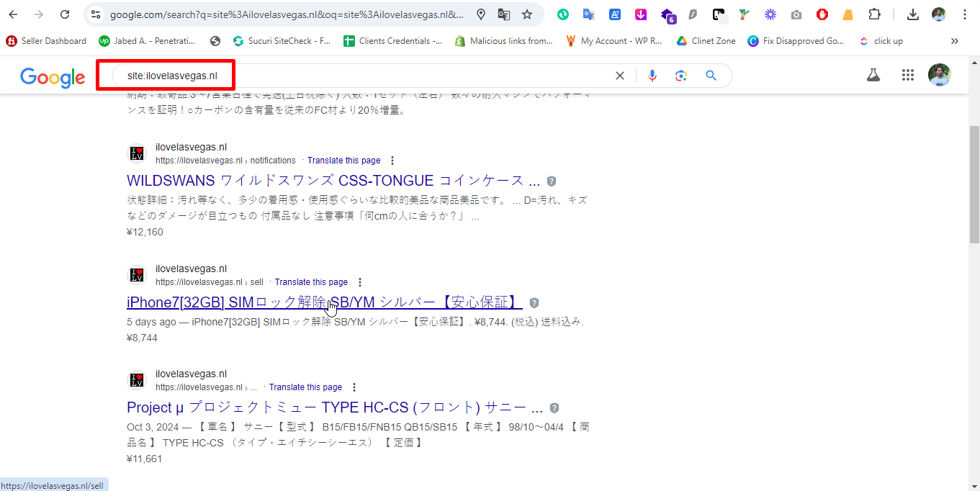
Task: Search by image with Lens icon
Action: point(681,76)
